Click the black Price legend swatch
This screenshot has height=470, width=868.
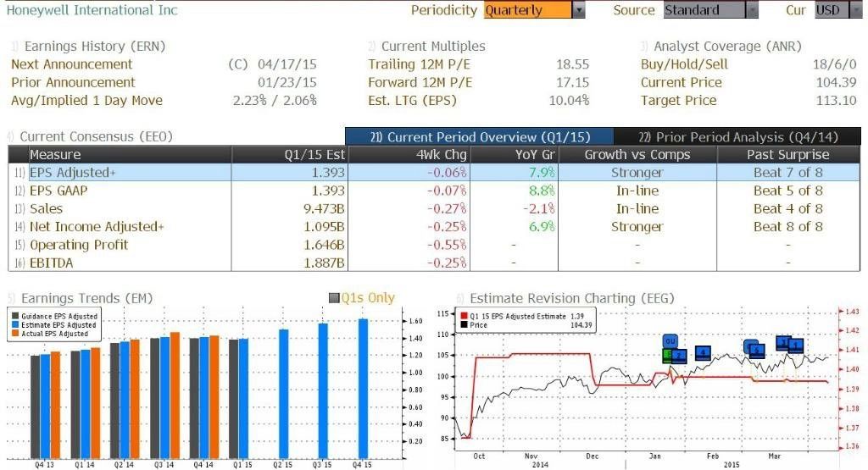pyautogui.click(x=464, y=325)
